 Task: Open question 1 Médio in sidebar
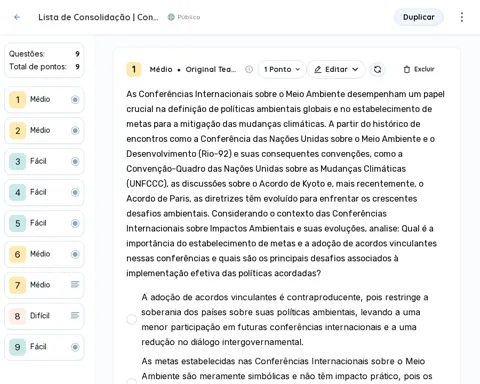tap(44, 99)
